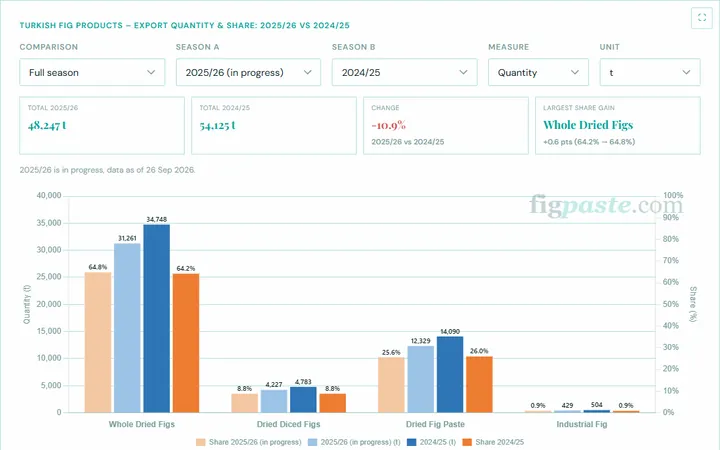Click the Whole Dried Figs share bar labeled 64.8%
720x450 pixels.
coord(98,342)
